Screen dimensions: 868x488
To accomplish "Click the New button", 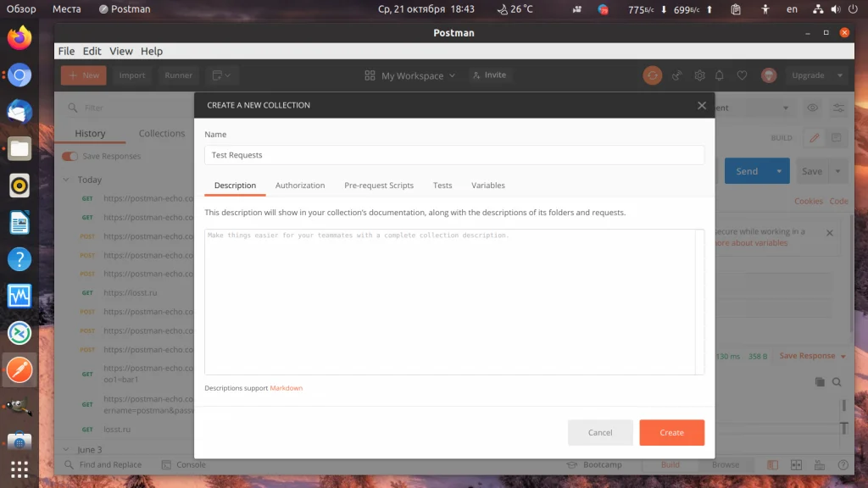I will coord(84,75).
